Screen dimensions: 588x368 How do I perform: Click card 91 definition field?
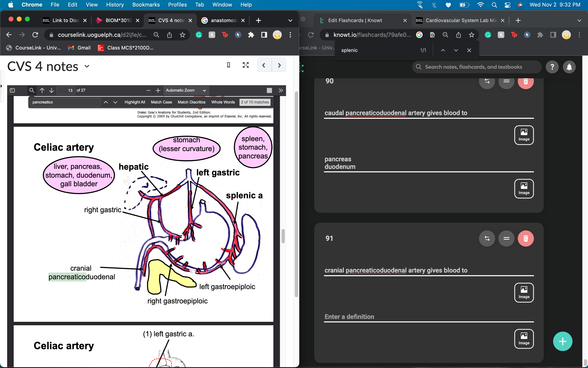tap(429, 316)
